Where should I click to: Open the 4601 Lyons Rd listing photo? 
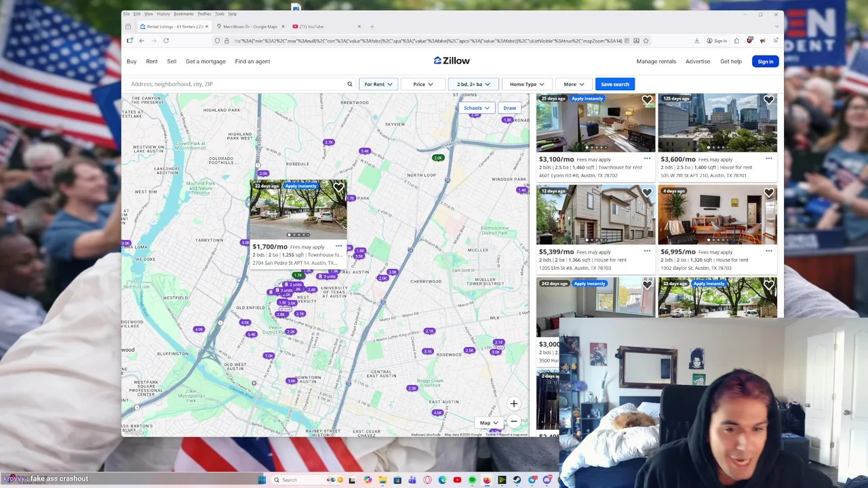(595, 123)
